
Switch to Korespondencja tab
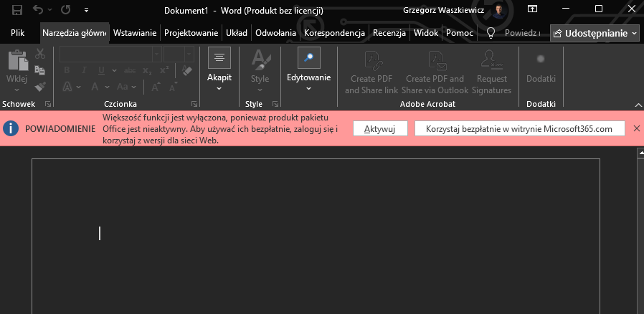pyautogui.click(x=334, y=33)
